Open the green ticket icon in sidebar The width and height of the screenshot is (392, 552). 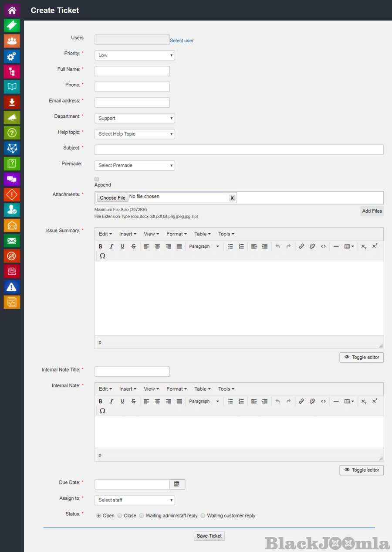coord(12,25)
